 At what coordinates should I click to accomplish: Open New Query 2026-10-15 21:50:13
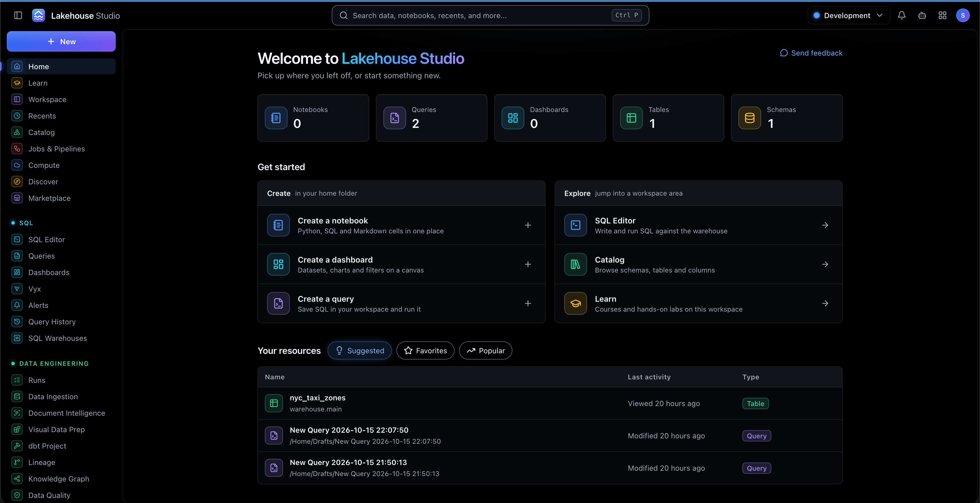[550, 468]
